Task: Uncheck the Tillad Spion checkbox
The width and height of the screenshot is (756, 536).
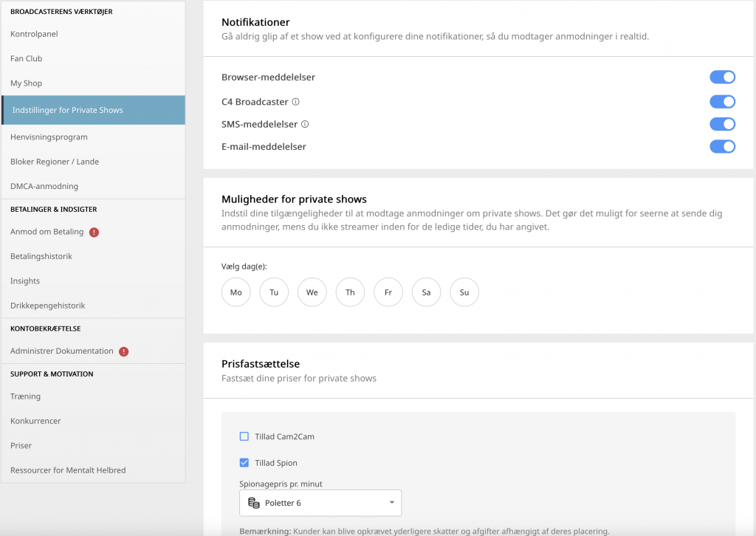Action: tap(244, 463)
